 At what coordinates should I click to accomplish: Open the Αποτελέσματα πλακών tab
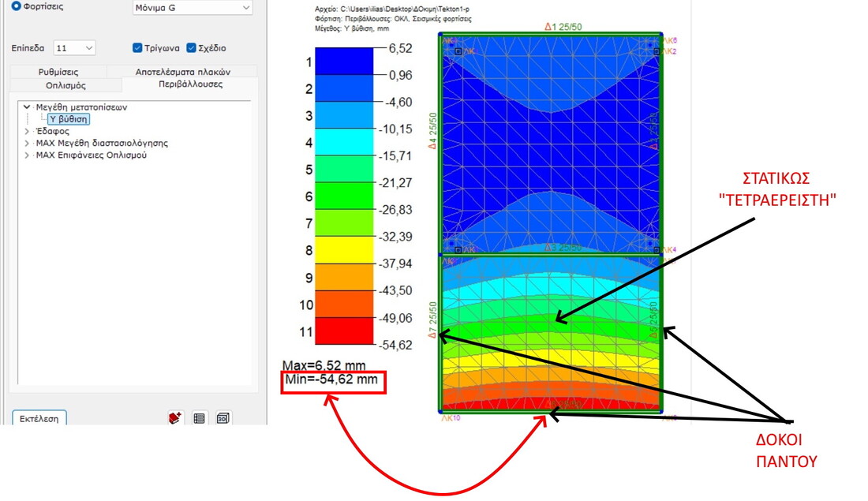pyautogui.click(x=181, y=72)
